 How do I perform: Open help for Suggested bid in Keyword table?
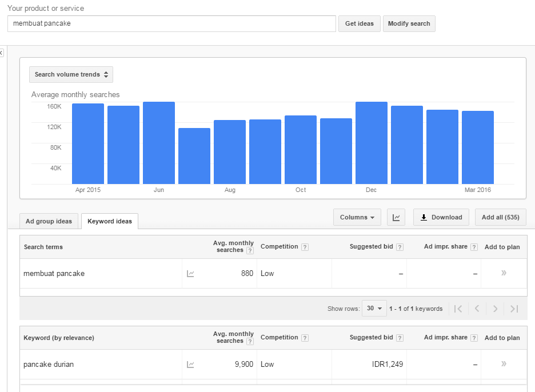[400, 338]
